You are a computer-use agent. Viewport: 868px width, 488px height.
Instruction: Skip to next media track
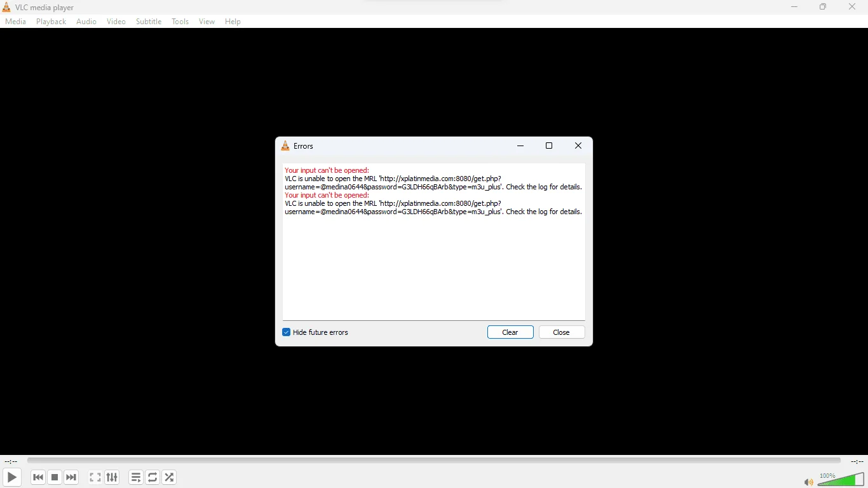pos(71,477)
